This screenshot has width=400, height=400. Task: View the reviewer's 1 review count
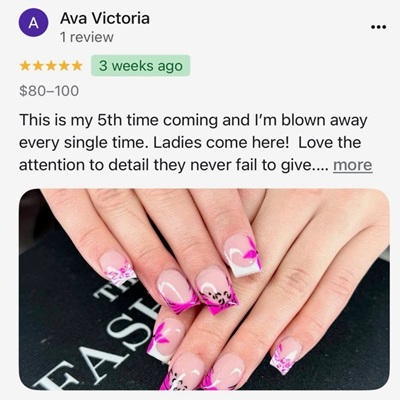click(x=87, y=37)
